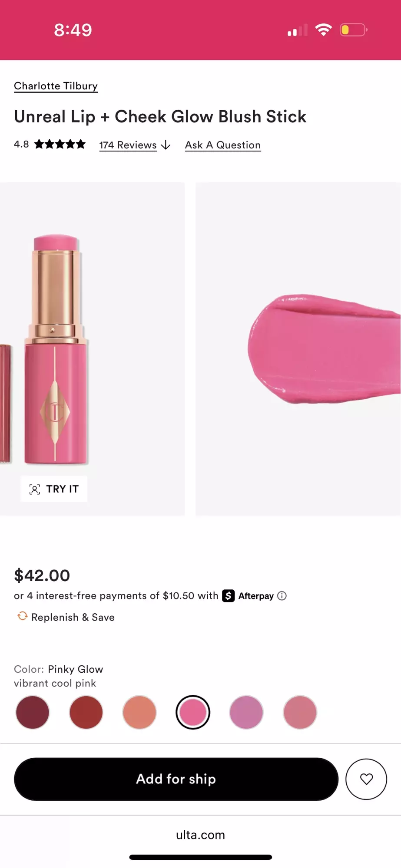
Task: Click the five-star rating icons
Action: click(60, 144)
